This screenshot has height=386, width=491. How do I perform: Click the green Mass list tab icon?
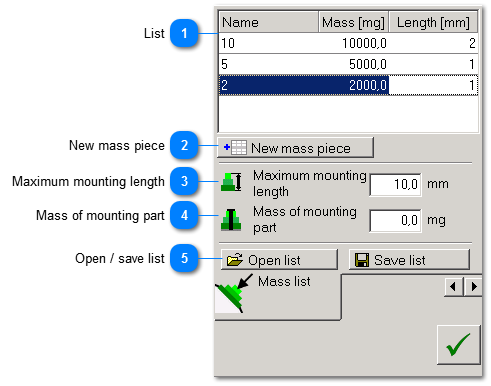233,294
